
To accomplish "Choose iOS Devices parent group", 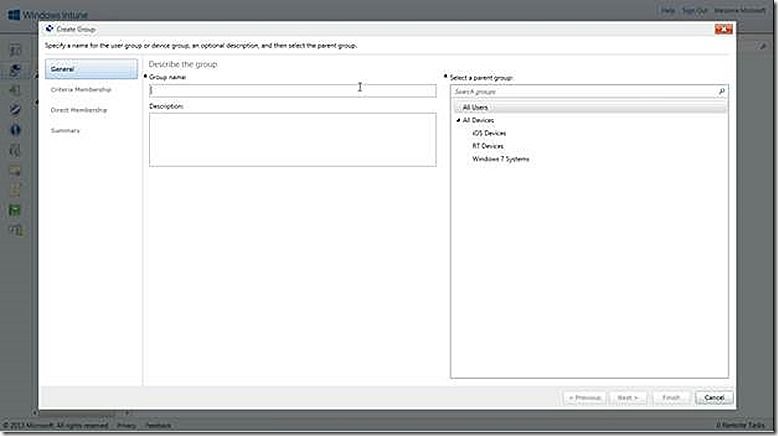I will (489, 133).
